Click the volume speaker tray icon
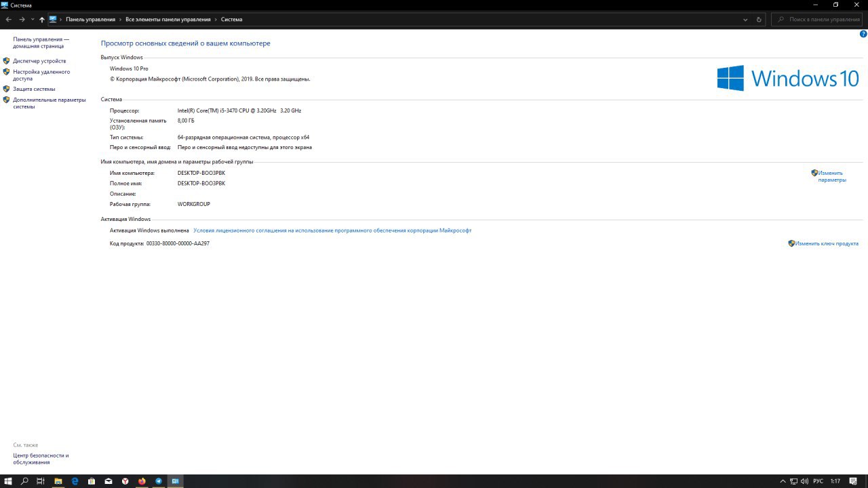The width and height of the screenshot is (868, 488). (x=804, y=481)
